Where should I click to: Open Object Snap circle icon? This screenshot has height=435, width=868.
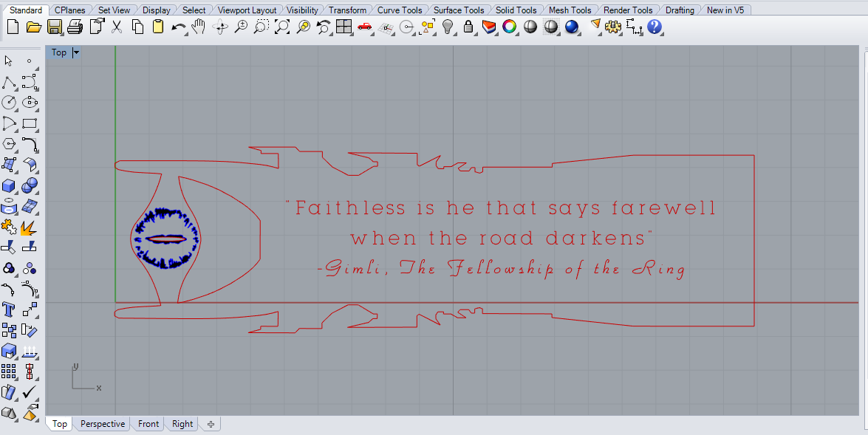[x=407, y=27]
